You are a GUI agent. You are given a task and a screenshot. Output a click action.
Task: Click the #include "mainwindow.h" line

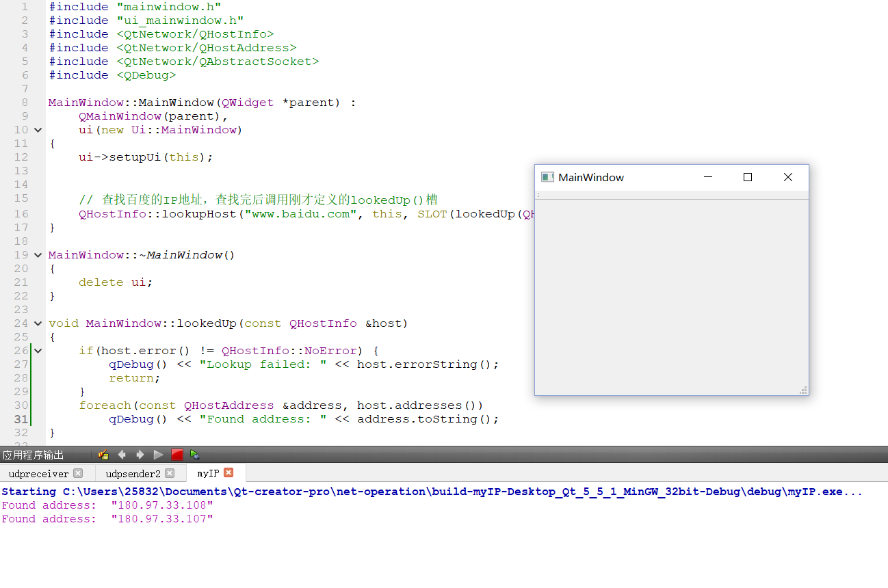click(135, 7)
